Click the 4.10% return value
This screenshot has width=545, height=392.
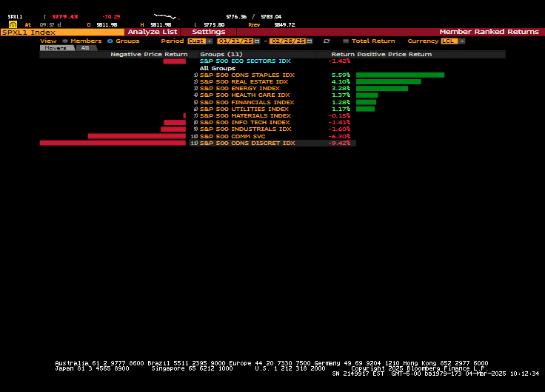point(341,82)
